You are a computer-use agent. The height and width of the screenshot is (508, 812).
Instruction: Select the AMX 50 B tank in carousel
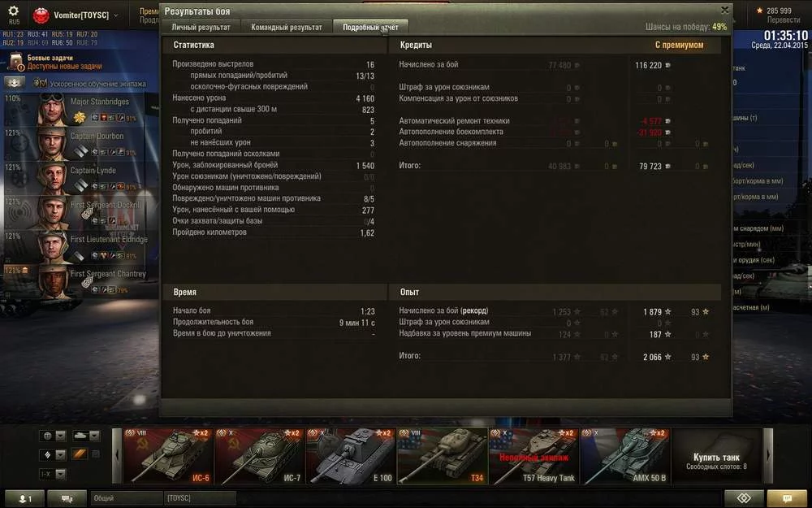pyautogui.click(x=625, y=456)
